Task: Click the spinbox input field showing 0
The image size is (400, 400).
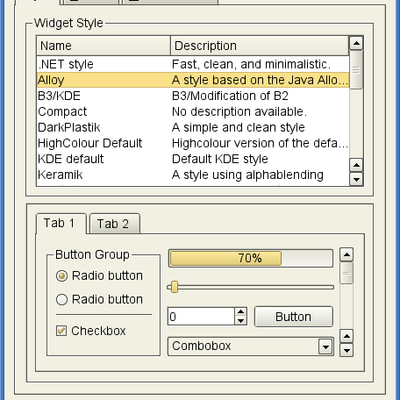Action: pos(201,316)
